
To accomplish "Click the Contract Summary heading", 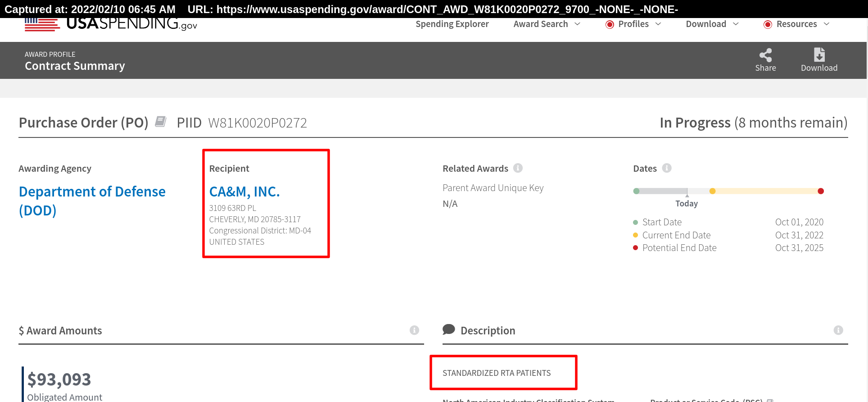I will (x=75, y=66).
